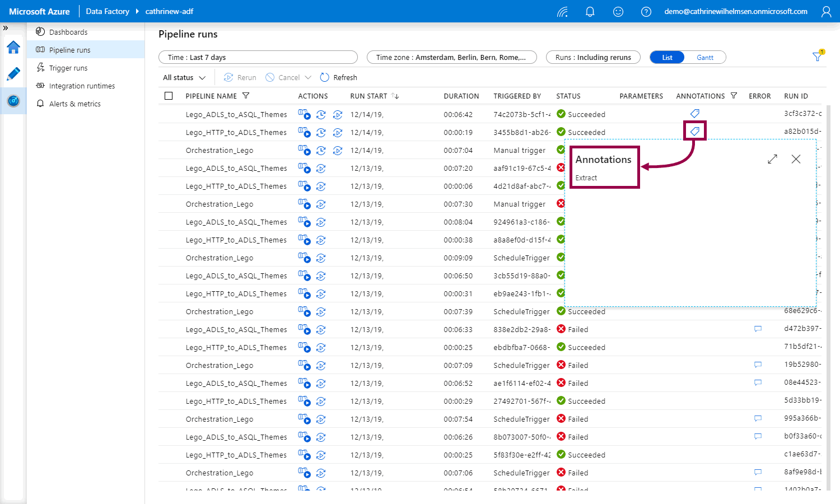Screen dimensions: 840x504
Task: Open error message icon for first Failed run
Action: [x=758, y=329]
